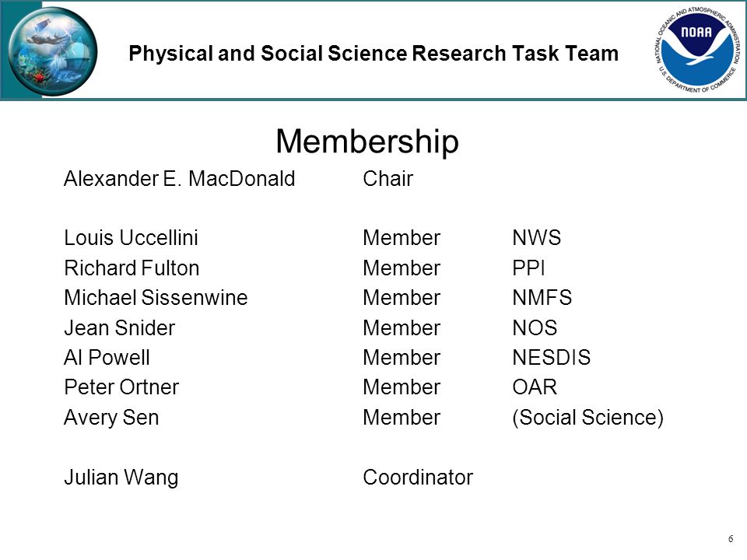Click the NOAA logo emblem
Image resolution: width=747 pixels, height=560 pixels.
point(699,50)
